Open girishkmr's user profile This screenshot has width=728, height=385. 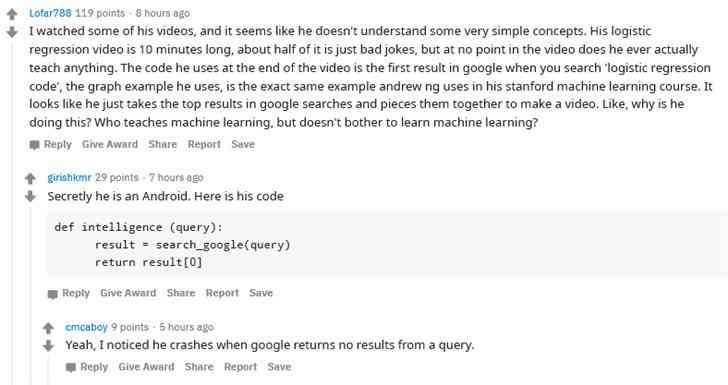(69, 177)
